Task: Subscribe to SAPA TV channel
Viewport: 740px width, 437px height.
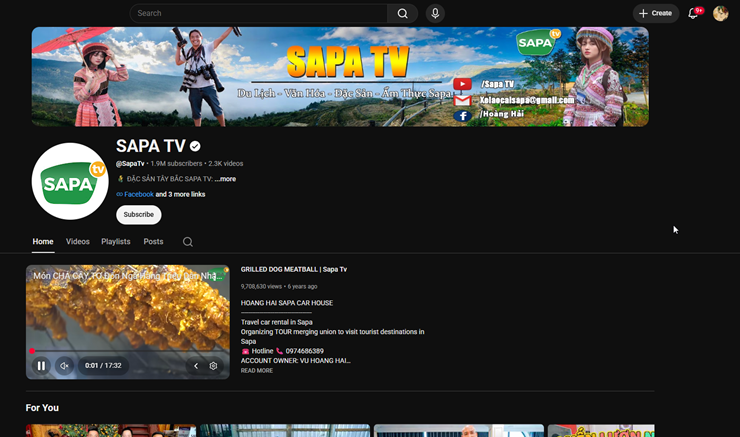Action: point(139,215)
